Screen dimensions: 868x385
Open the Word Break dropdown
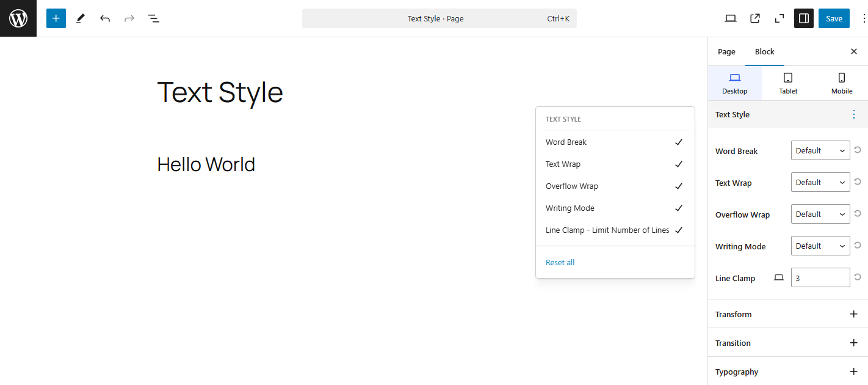820,150
